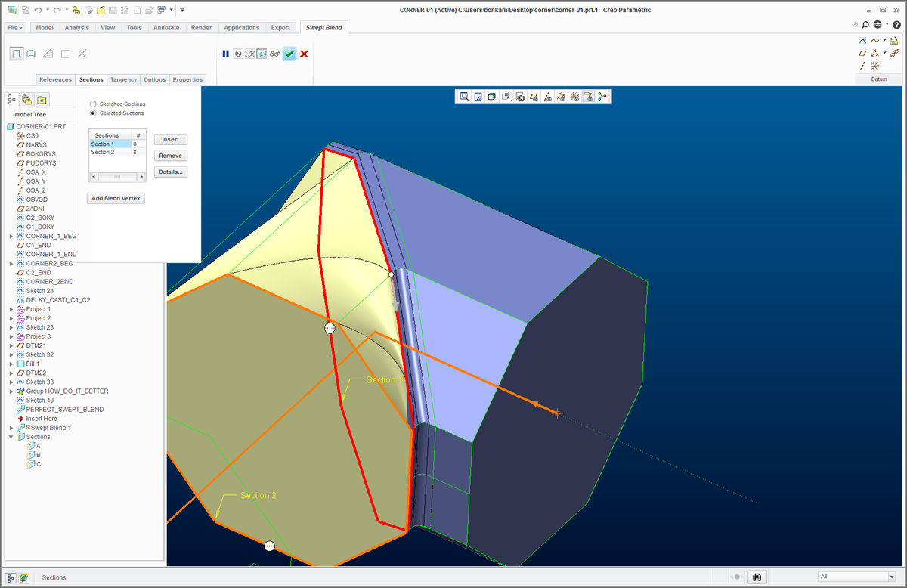
Task: Open the File menu dropdown
Action: pyautogui.click(x=16, y=28)
